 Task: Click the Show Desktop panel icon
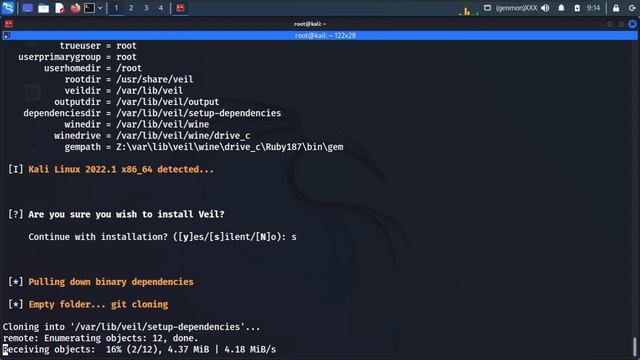click(x=28, y=8)
